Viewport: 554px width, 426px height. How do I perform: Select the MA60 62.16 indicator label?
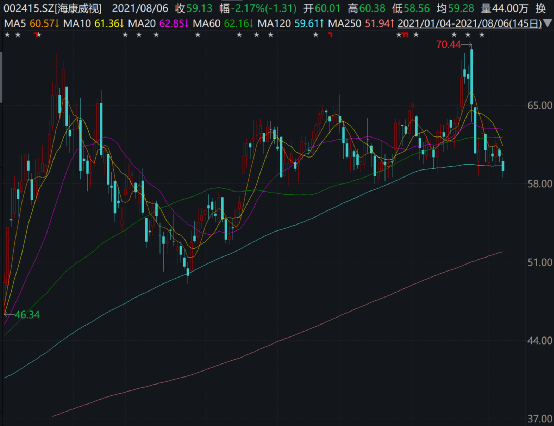(223, 24)
